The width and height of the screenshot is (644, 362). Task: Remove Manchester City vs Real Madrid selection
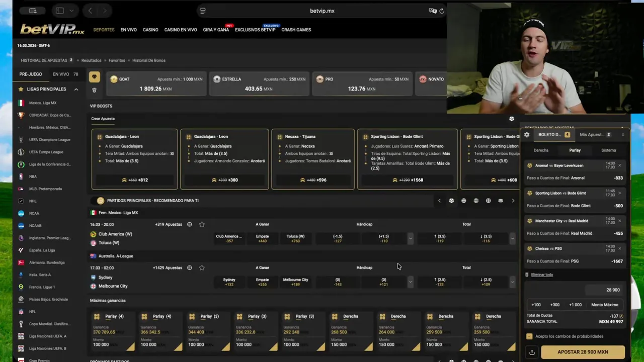pos(619,221)
